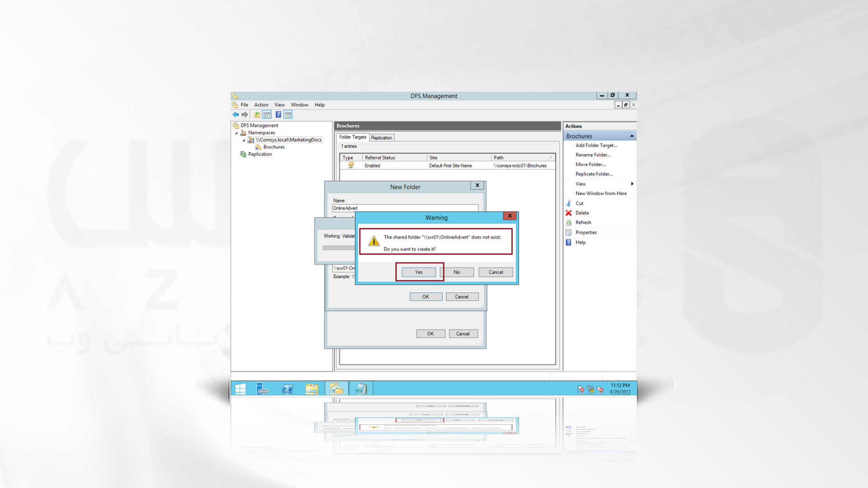Click the Properties icon in Actions pane
Viewport: 868px width, 488px height.
click(x=569, y=233)
